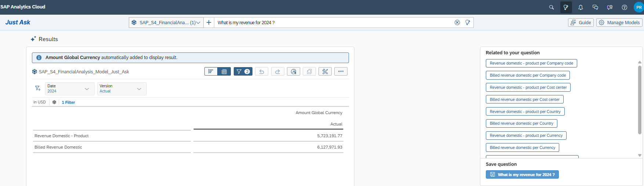The image size is (644, 186).
Task: Toggle the filter bar button showing 2
Action: pos(243,72)
